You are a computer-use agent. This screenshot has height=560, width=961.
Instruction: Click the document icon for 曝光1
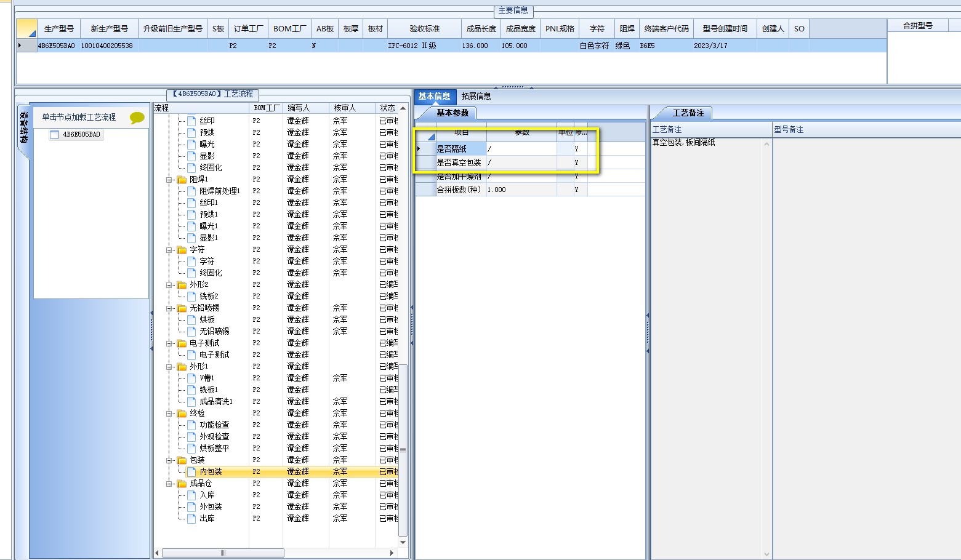(191, 226)
